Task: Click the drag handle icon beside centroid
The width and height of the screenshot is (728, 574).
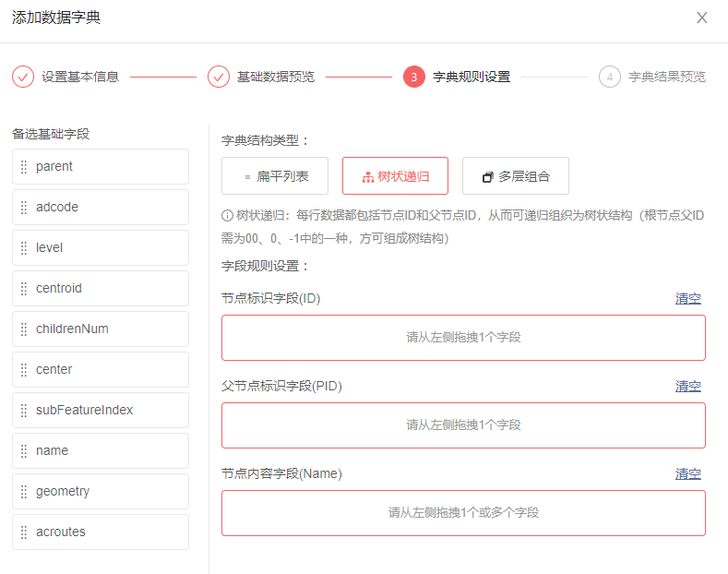Action: tap(24, 289)
